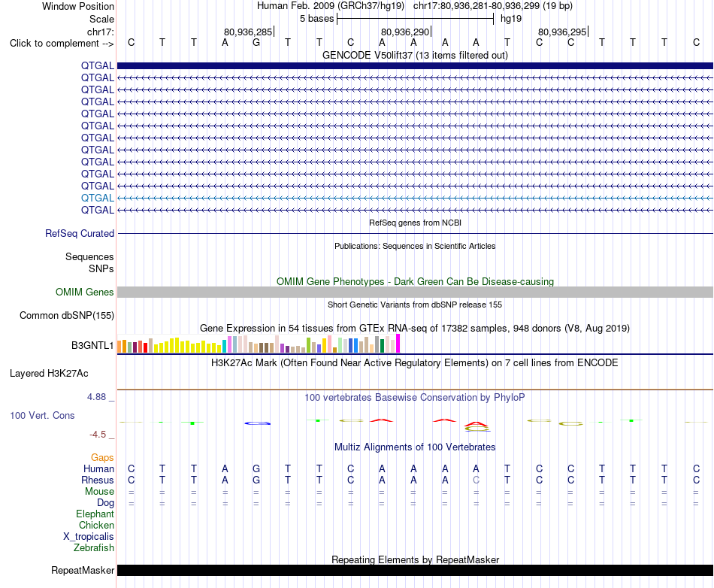Click the Mouse species label
714x588 pixels.
[99, 492]
